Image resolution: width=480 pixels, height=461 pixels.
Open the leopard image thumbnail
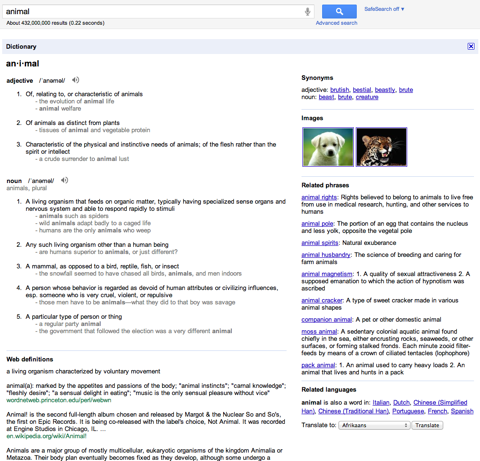click(x=381, y=147)
